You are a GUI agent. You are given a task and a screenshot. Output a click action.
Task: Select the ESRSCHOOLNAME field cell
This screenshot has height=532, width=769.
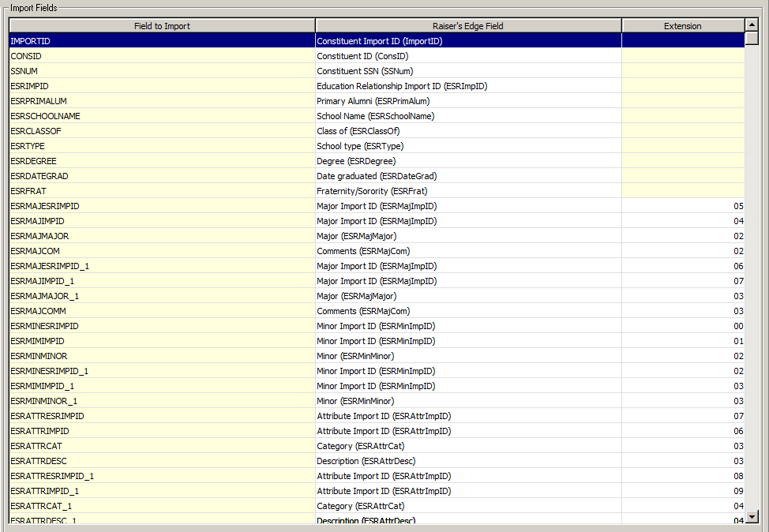(x=162, y=116)
